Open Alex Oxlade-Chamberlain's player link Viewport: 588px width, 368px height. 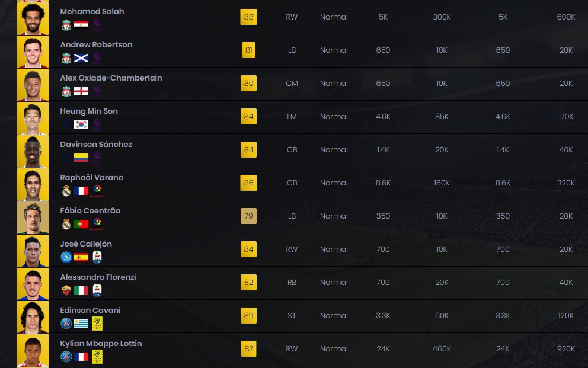(x=111, y=78)
